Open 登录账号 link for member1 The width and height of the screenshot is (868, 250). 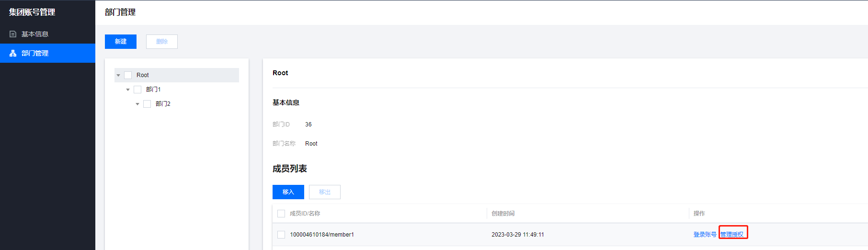pyautogui.click(x=705, y=235)
